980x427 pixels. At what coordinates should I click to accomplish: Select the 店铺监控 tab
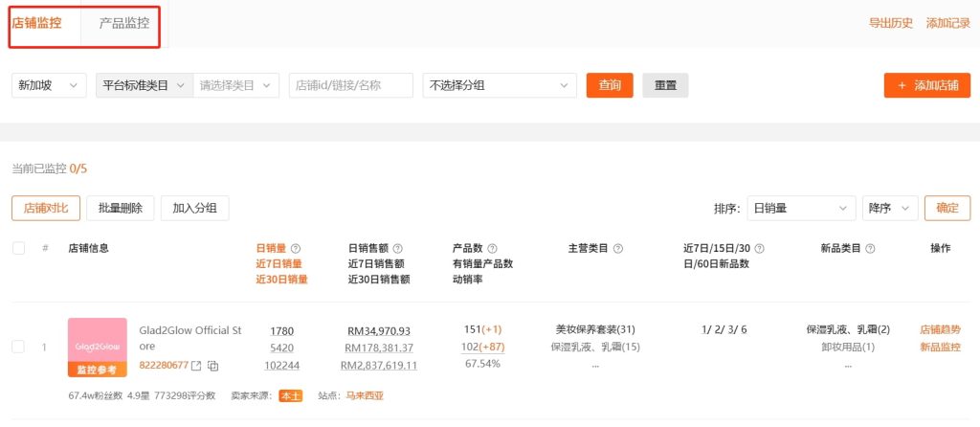pos(37,23)
